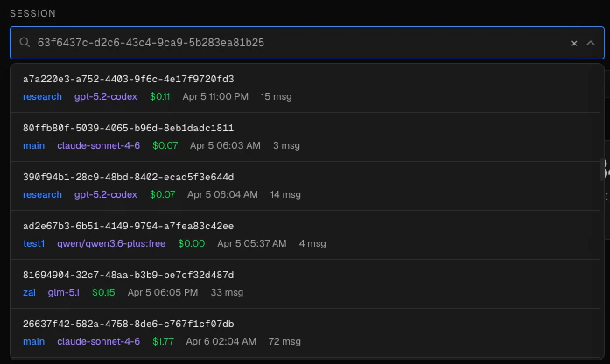This screenshot has width=610, height=364.
Task: Click the 3 msg count
Action: point(286,145)
